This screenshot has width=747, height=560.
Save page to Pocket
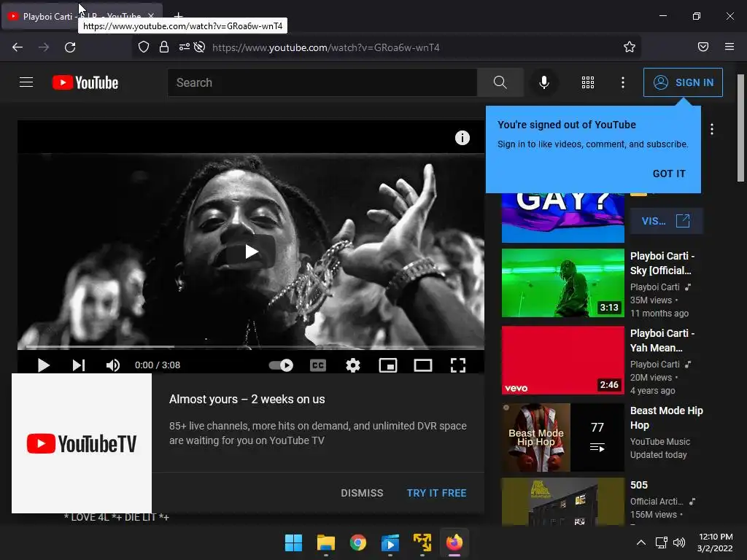pyautogui.click(x=703, y=47)
